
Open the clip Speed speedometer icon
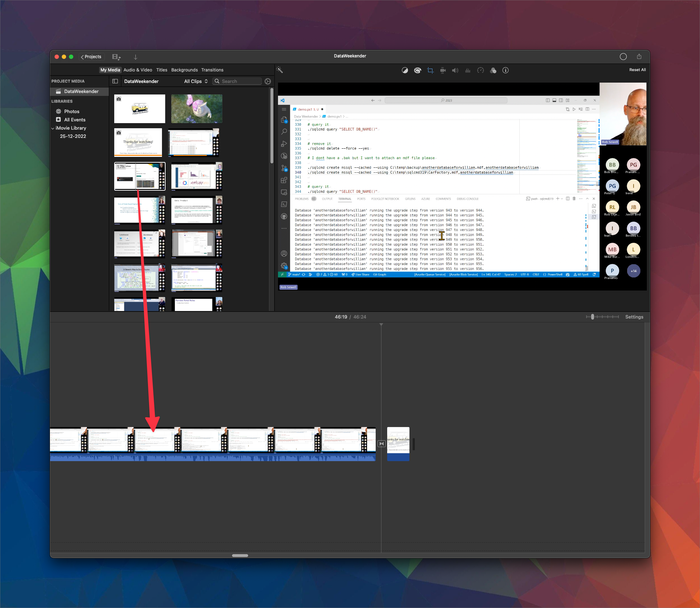click(x=480, y=70)
